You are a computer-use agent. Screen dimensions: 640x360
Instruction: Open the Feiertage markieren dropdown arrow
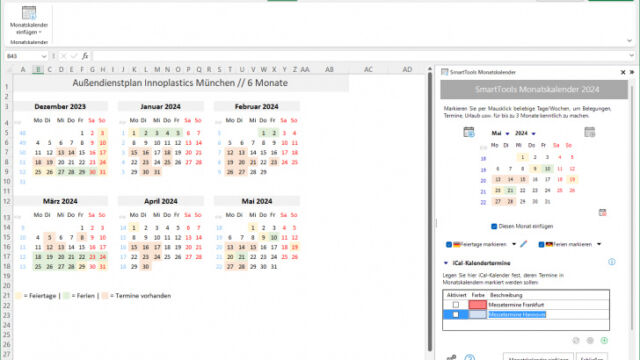(x=514, y=244)
